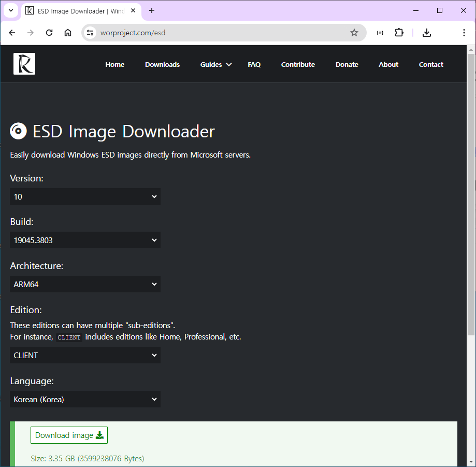Open the Contact navigation link
Screen dimensions: 476x467
coord(431,64)
